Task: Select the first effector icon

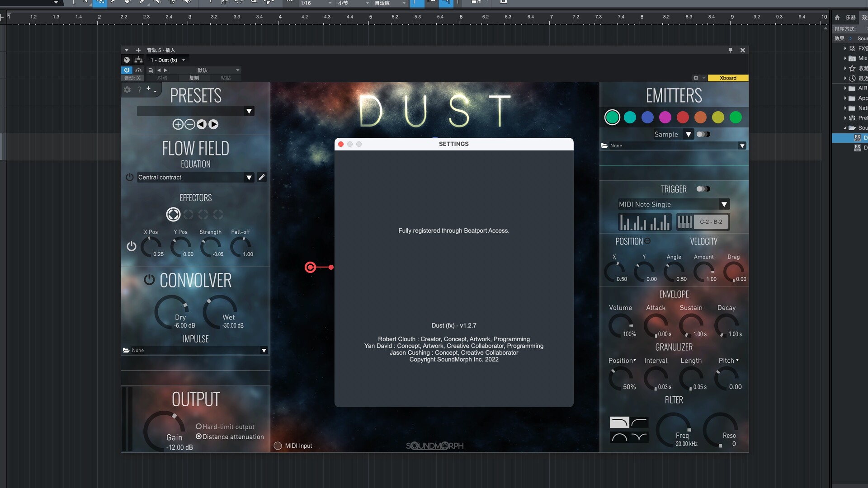Action: coord(173,214)
